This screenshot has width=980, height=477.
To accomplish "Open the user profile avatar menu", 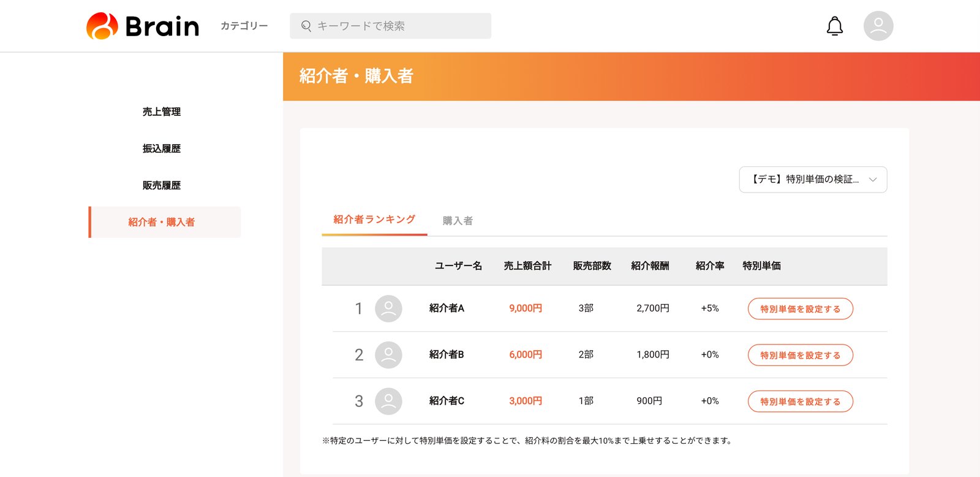I will coord(878,26).
